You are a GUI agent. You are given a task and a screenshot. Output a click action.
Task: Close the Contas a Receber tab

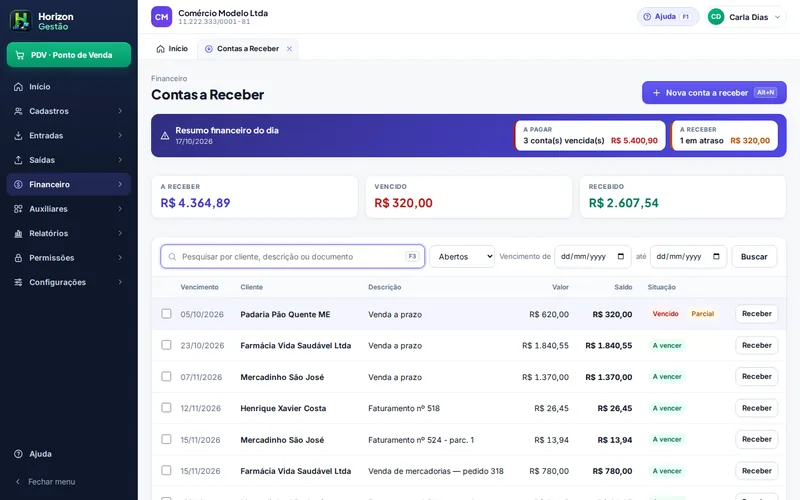tap(289, 49)
